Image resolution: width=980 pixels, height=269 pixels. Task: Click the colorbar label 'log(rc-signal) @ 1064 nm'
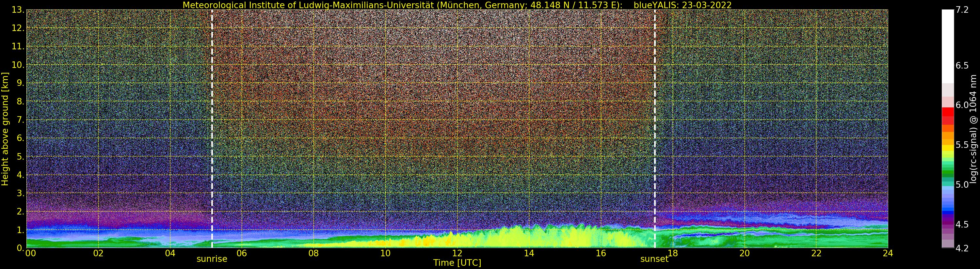tap(973, 129)
